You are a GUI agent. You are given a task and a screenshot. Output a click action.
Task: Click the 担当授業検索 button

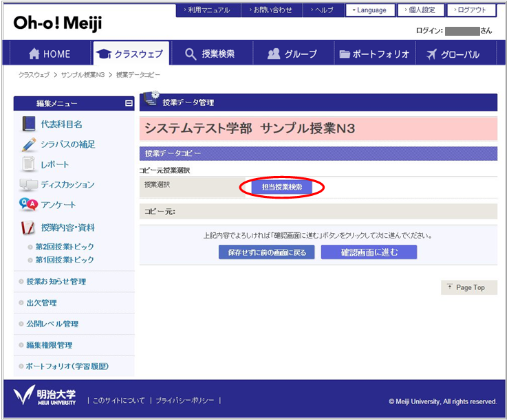(x=282, y=187)
